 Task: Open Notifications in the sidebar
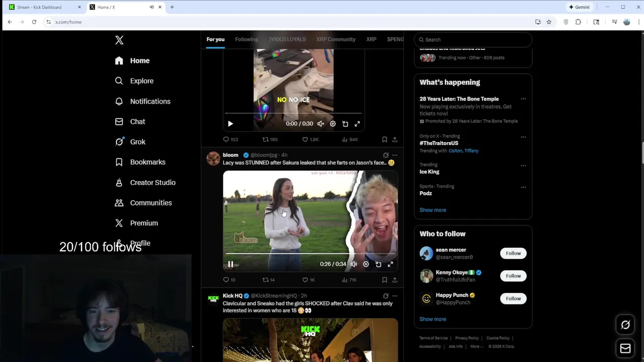point(143,101)
